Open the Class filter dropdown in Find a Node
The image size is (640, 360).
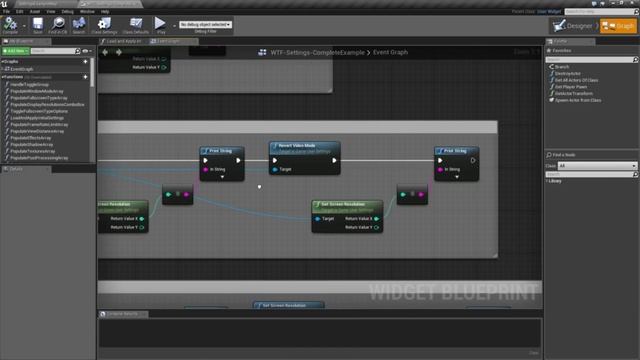(597, 166)
